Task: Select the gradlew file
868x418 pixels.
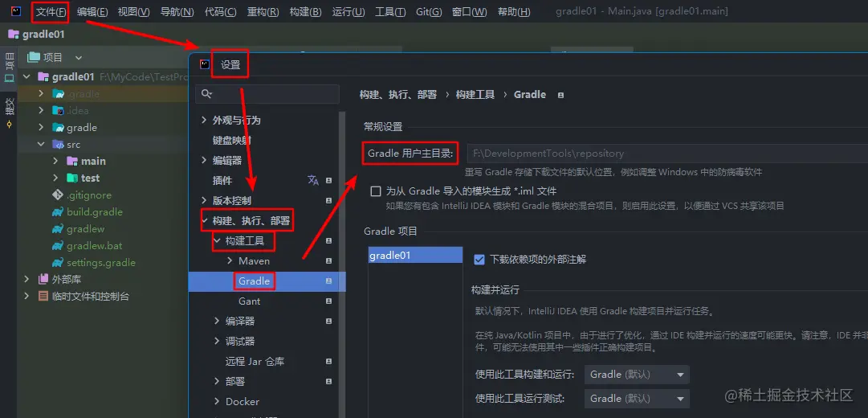Action: pyautogui.click(x=85, y=229)
